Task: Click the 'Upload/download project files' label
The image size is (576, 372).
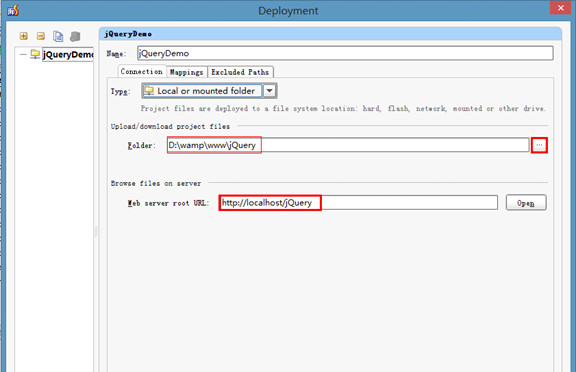Action: [x=170, y=126]
